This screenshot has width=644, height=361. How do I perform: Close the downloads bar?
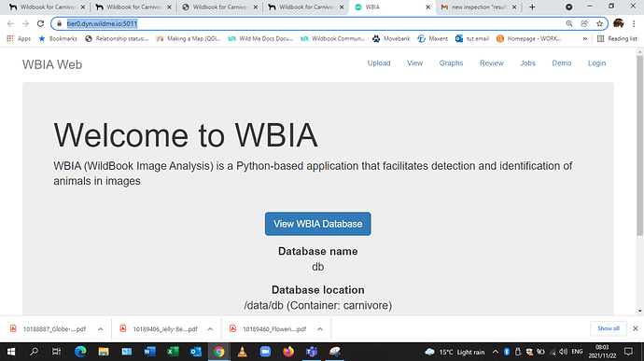tap(636, 328)
